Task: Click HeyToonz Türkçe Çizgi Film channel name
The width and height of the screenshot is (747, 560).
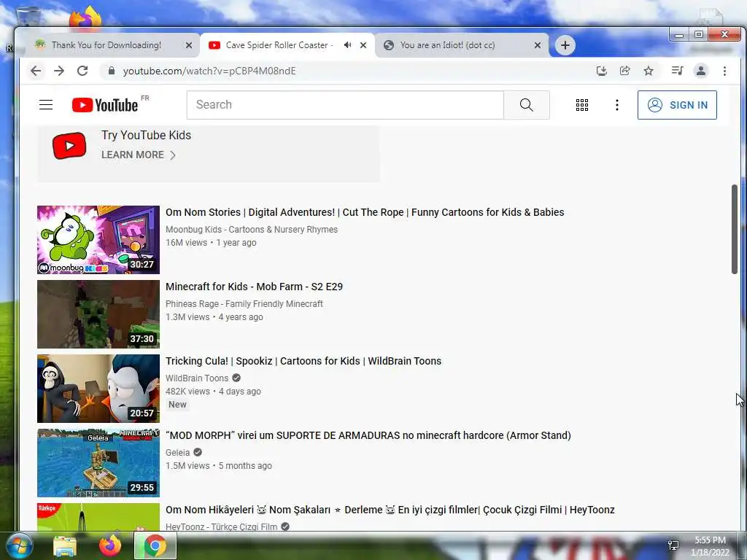Action: (222, 526)
